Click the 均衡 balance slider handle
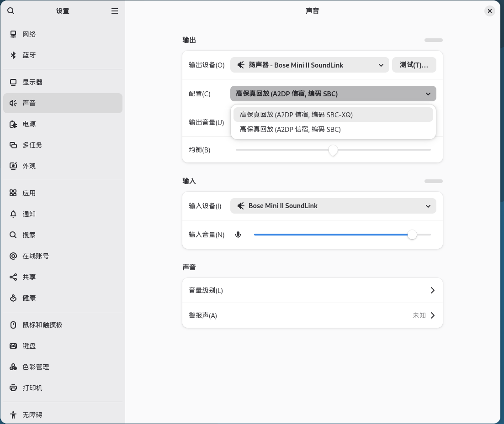 tap(333, 150)
